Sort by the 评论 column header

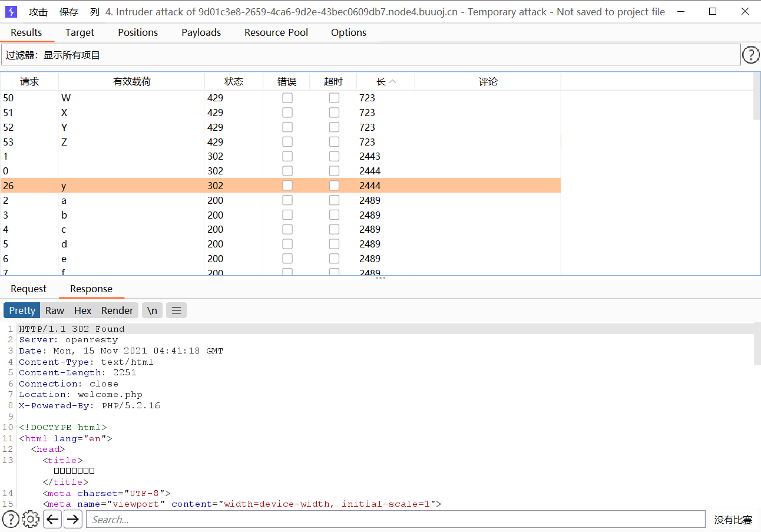pyautogui.click(x=488, y=82)
